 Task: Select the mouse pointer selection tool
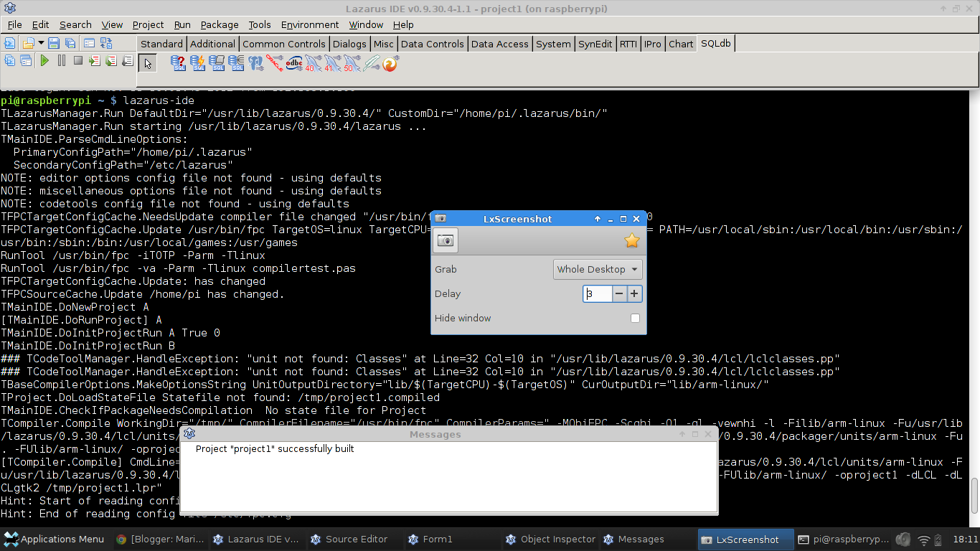click(148, 63)
